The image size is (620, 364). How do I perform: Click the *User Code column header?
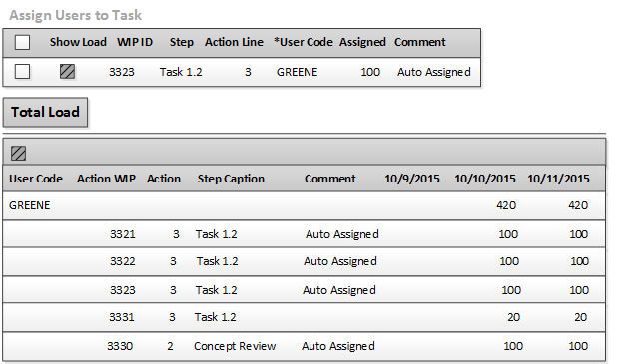pos(304,42)
